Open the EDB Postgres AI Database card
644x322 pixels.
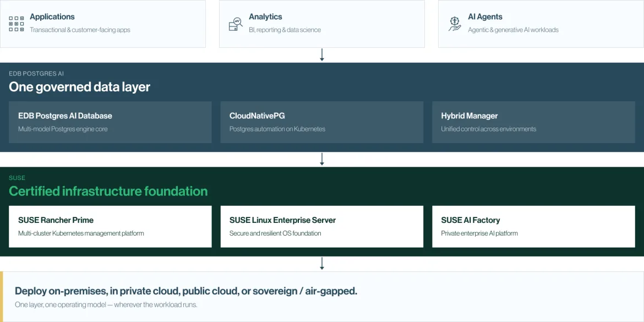click(110, 122)
